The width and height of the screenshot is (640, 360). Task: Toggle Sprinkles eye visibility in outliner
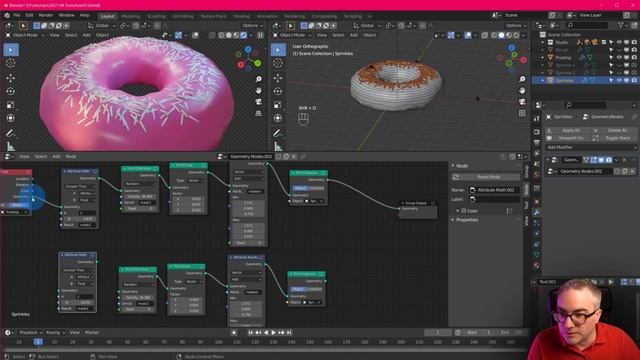click(x=619, y=80)
